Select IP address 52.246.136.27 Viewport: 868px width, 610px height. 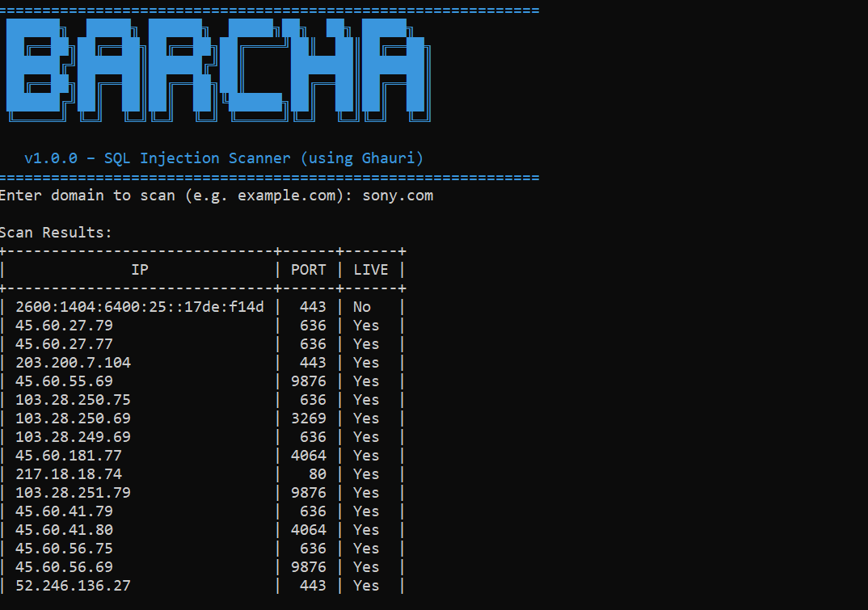point(73,586)
